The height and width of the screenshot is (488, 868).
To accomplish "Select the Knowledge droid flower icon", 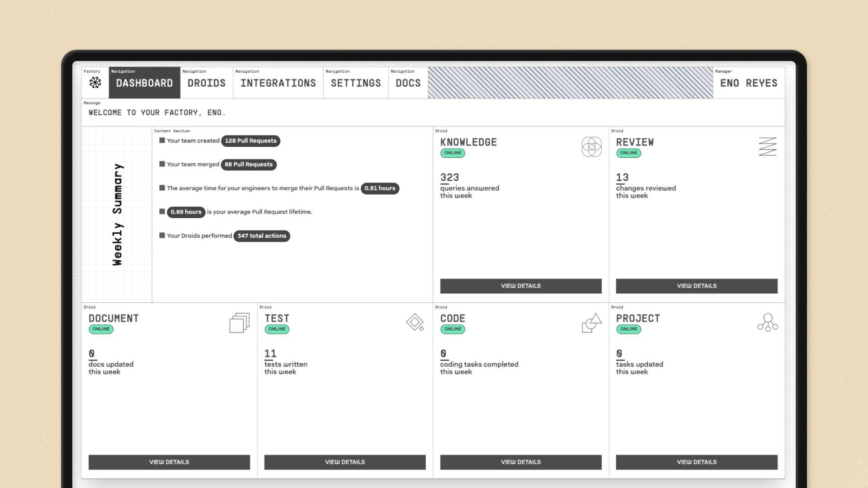I will [x=591, y=147].
